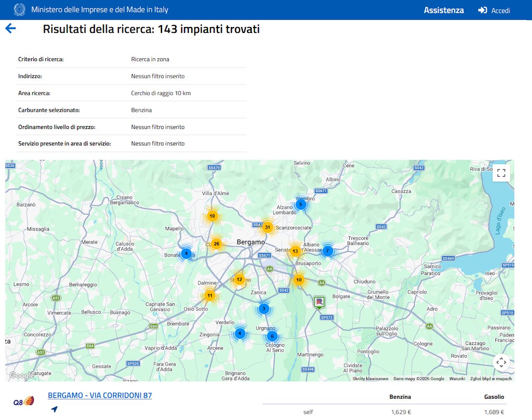
Task: Click the yellow cluster marked 11 near Dalmine
Action: pyautogui.click(x=210, y=296)
